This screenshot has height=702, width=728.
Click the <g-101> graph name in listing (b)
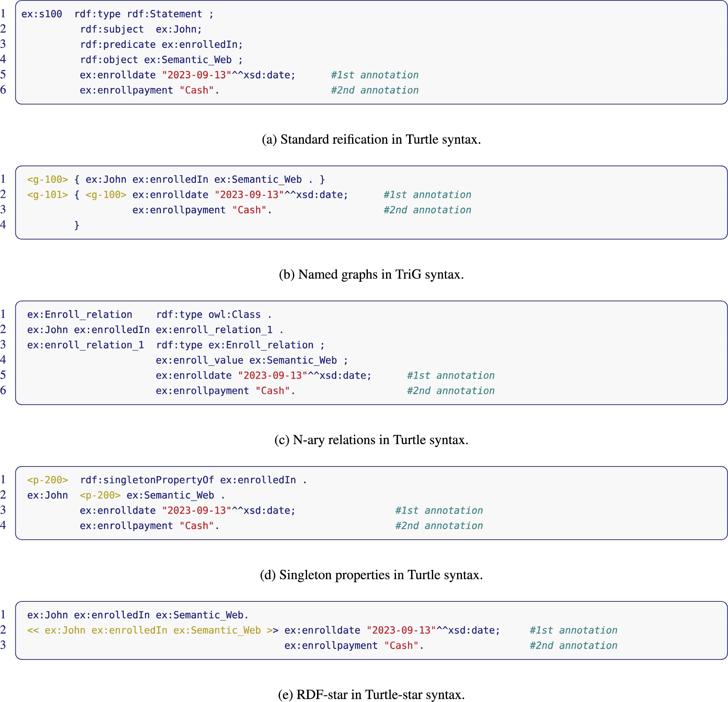coord(48,195)
